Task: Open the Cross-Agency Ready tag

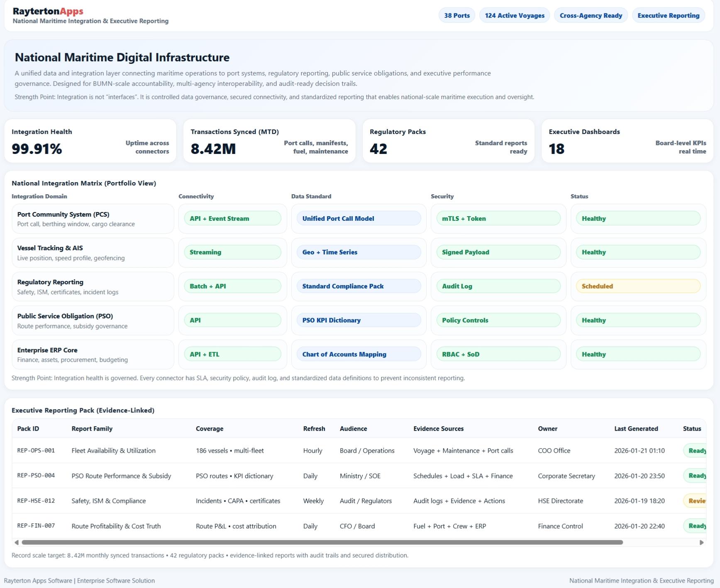Action: (591, 15)
